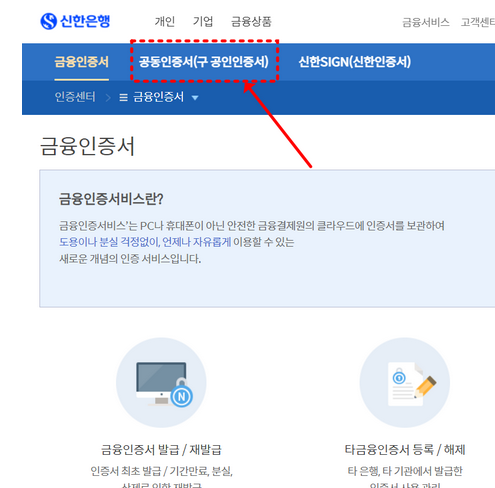Click the hamburger list icon in breadcrumb
The height and width of the screenshot is (488, 495).
(x=123, y=97)
